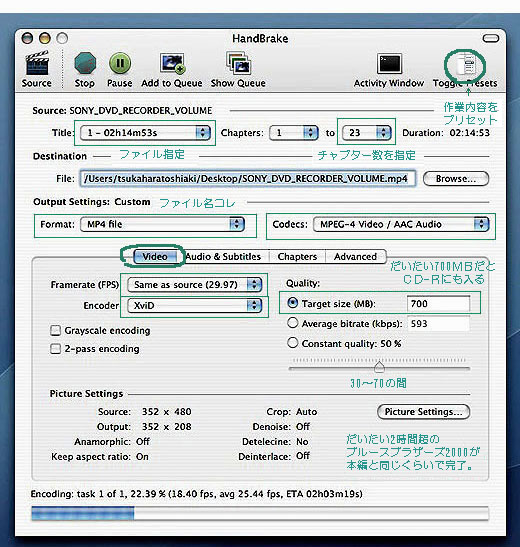Switch to the Chapters tab
This screenshot has width=520, height=547.
[297, 257]
